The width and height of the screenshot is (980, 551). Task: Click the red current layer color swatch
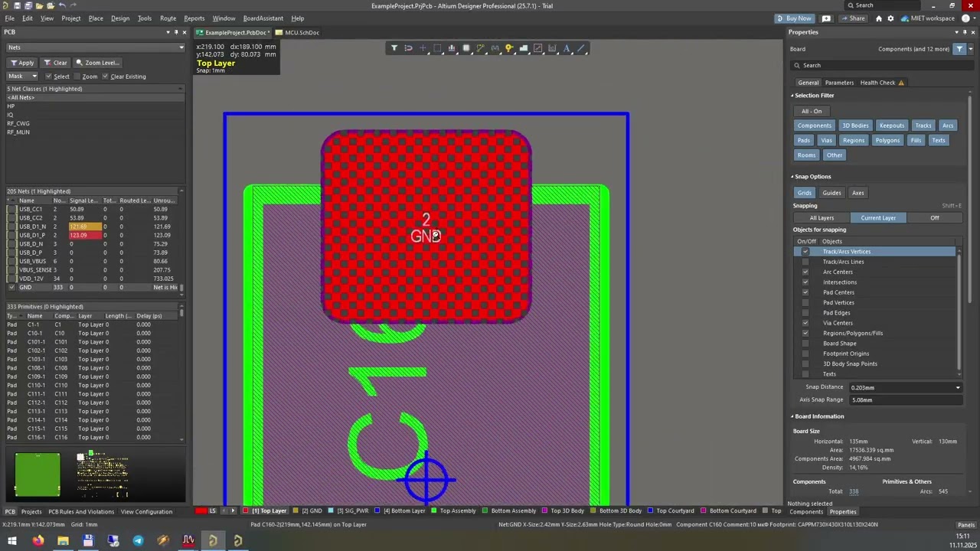click(201, 511)
